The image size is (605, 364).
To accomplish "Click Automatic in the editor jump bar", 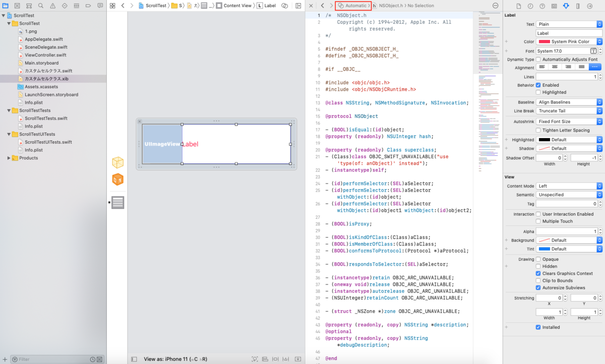I will click(353, 6).
